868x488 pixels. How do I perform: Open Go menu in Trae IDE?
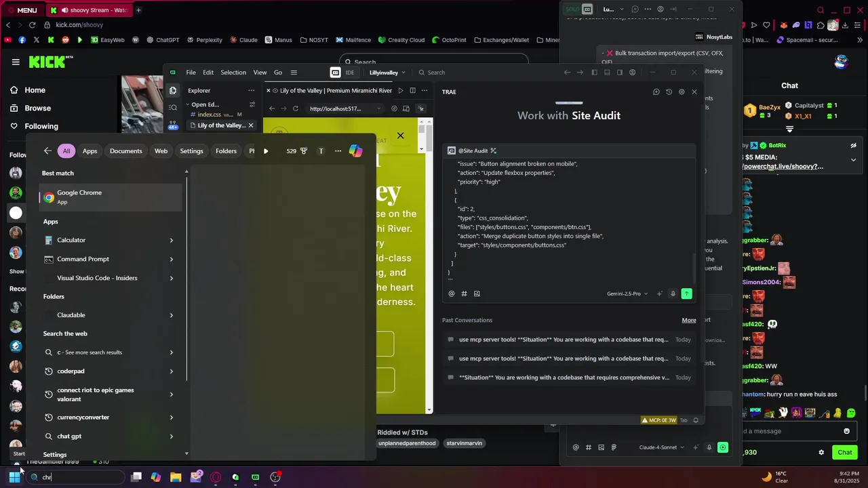point(278,73)
